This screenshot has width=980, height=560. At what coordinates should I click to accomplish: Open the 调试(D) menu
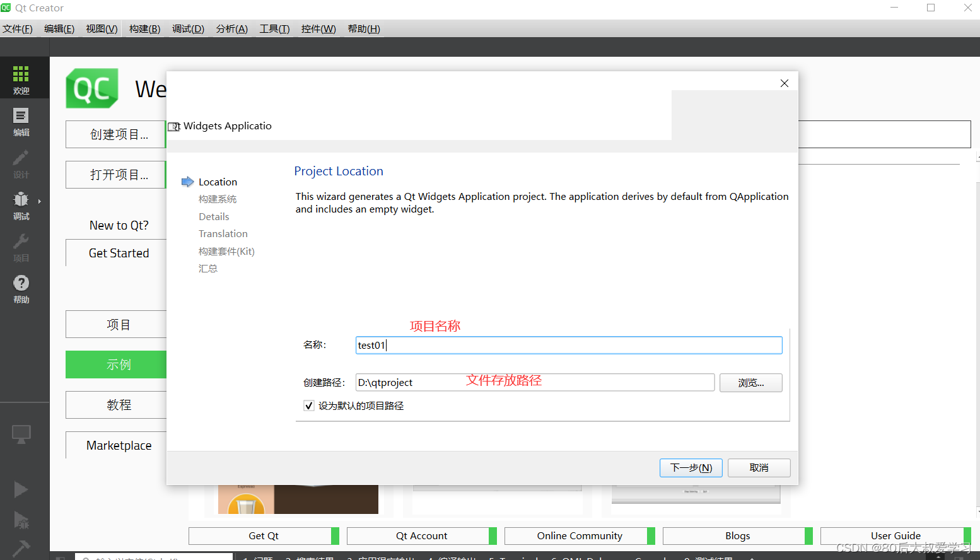click(x=188, y=29)
